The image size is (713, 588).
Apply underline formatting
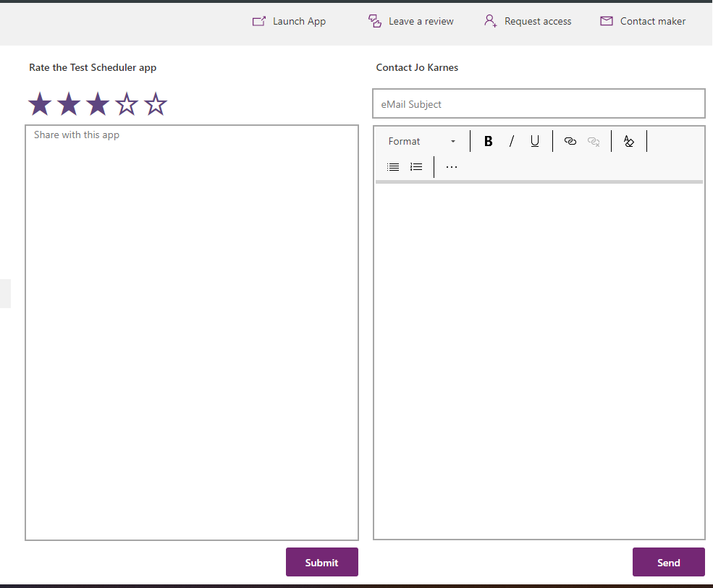coord(534,141)
